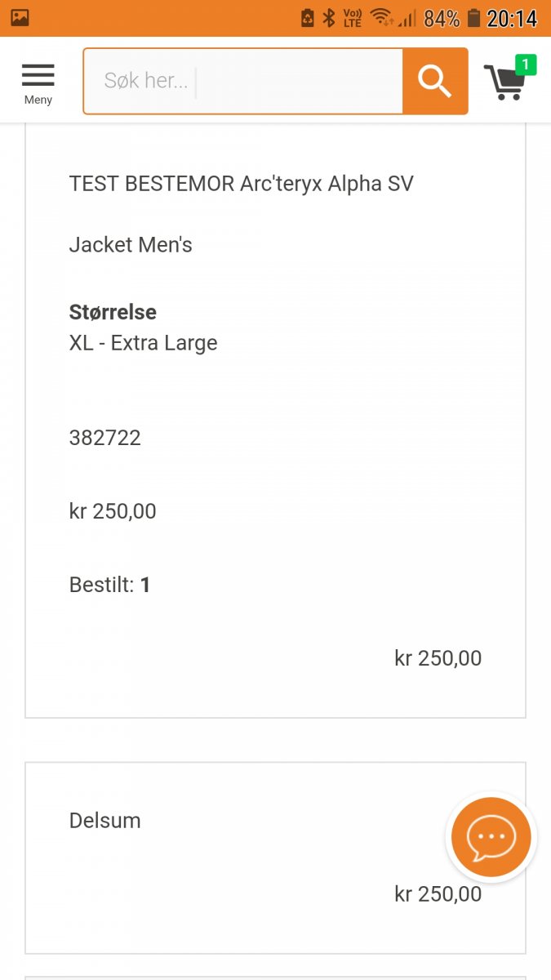The width and height of the screenshot is (551, 980).
Task: Open the live chat bubble
Action: pos(491,837)
